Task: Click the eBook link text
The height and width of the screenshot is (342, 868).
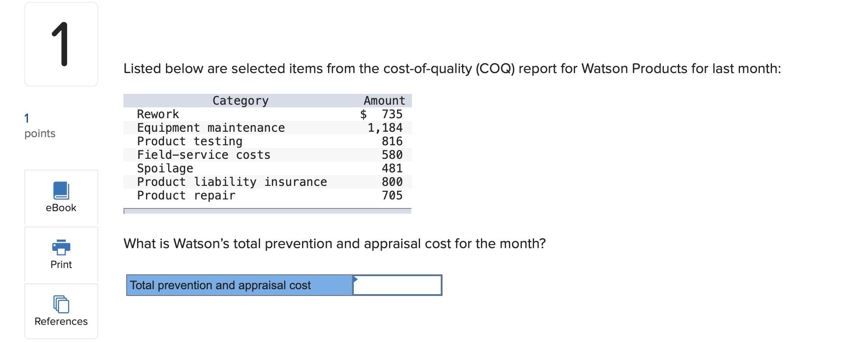Action: pos(61,208)
